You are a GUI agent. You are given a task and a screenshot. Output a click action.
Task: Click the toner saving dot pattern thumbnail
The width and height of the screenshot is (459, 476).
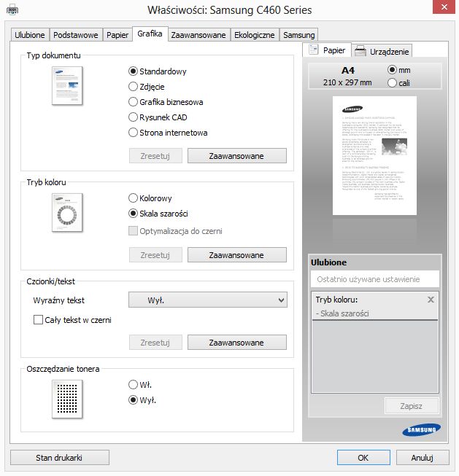pos(67,399)
